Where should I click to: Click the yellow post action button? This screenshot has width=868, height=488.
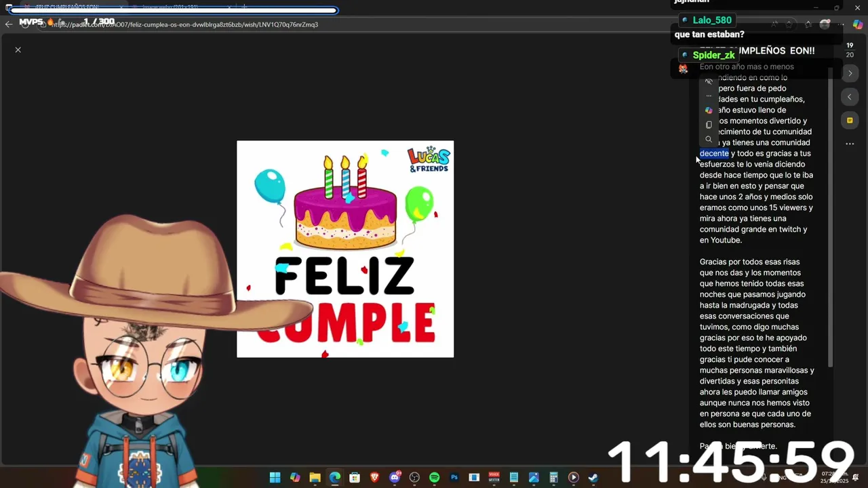850,121
